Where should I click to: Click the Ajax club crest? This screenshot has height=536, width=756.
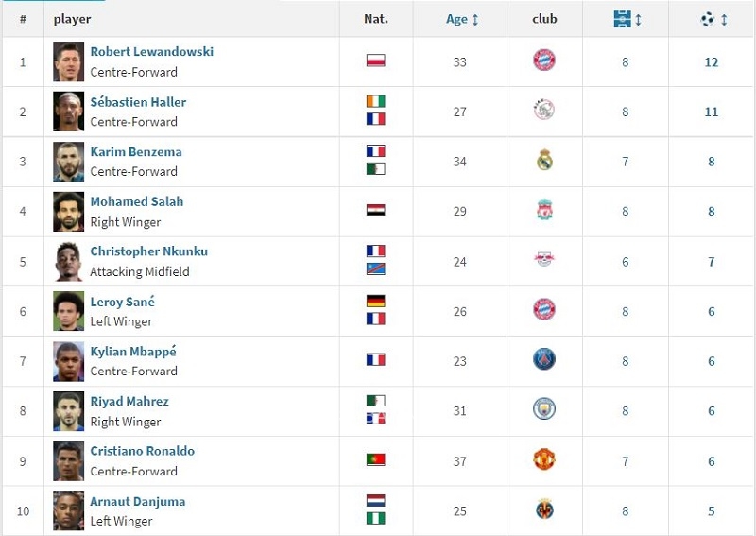pos(544,112)
